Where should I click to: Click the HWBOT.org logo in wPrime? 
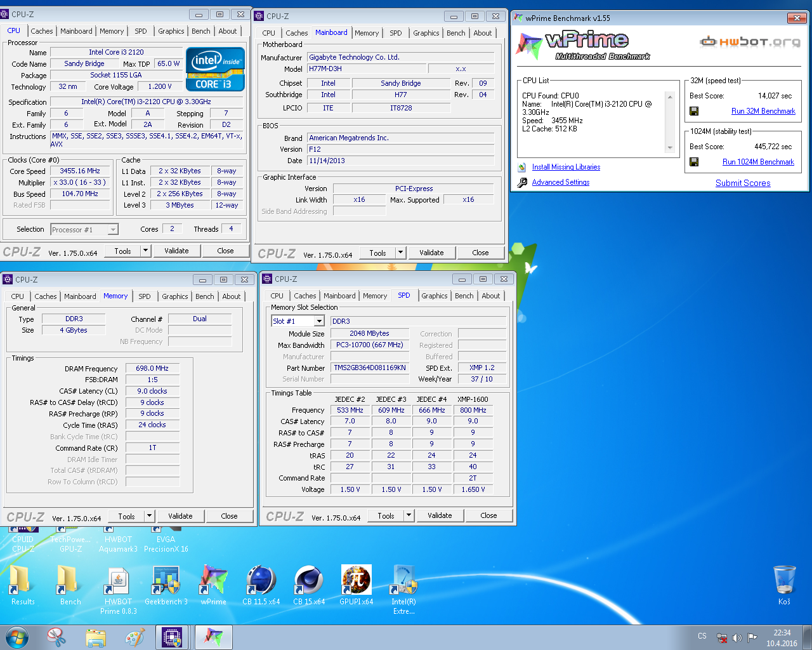pyautogui.click(x=750, y=42)
